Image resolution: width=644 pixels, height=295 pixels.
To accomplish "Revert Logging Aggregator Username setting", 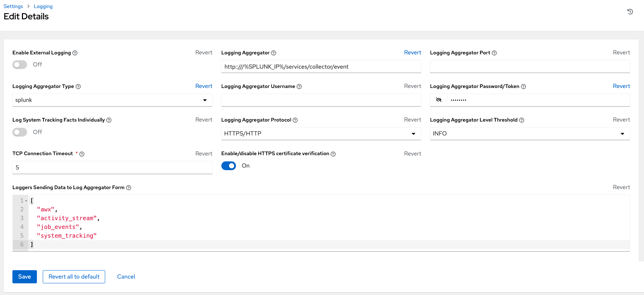I will coord(412,86).
